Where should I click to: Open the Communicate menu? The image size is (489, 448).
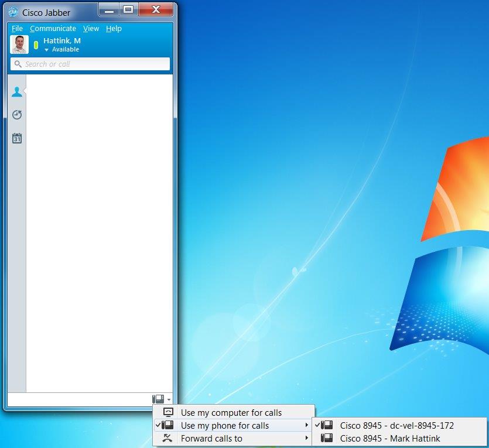53,28
